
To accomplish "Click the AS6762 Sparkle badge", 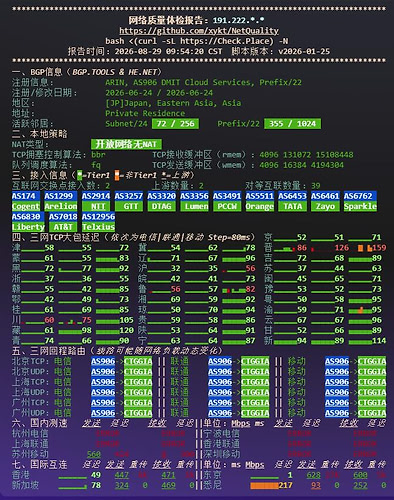I will [x=360, y=201].
